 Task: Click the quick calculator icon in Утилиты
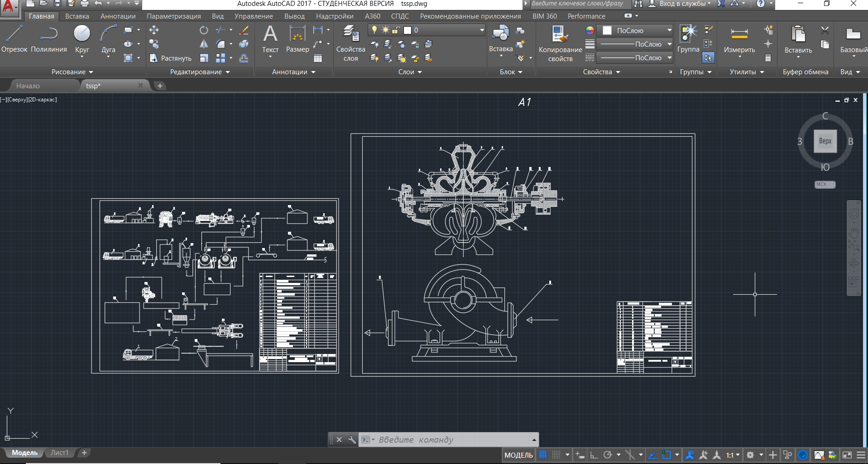pyautogui.click(x=768, y=58)
